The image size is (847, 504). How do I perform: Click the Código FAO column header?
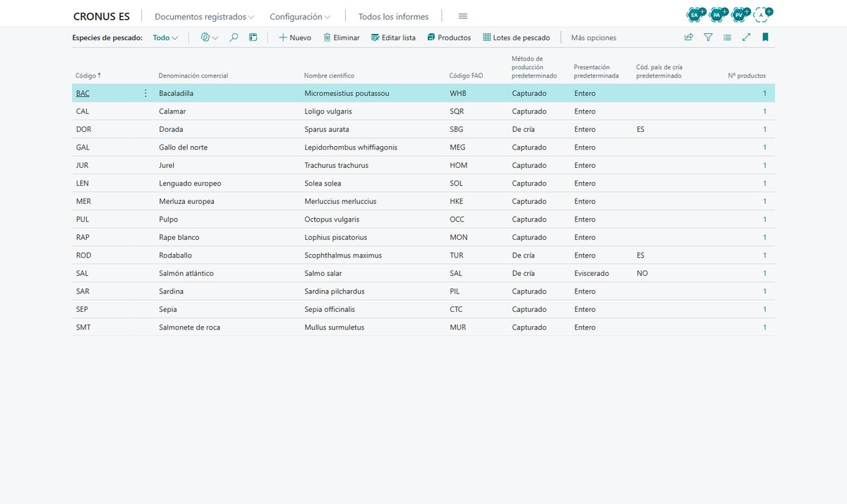(466, 76)
